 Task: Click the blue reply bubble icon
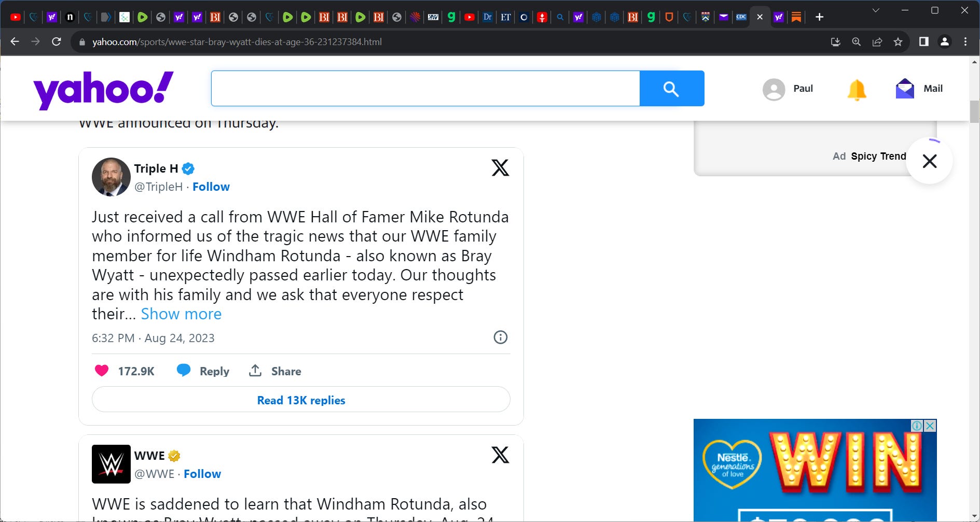[184, 370]
